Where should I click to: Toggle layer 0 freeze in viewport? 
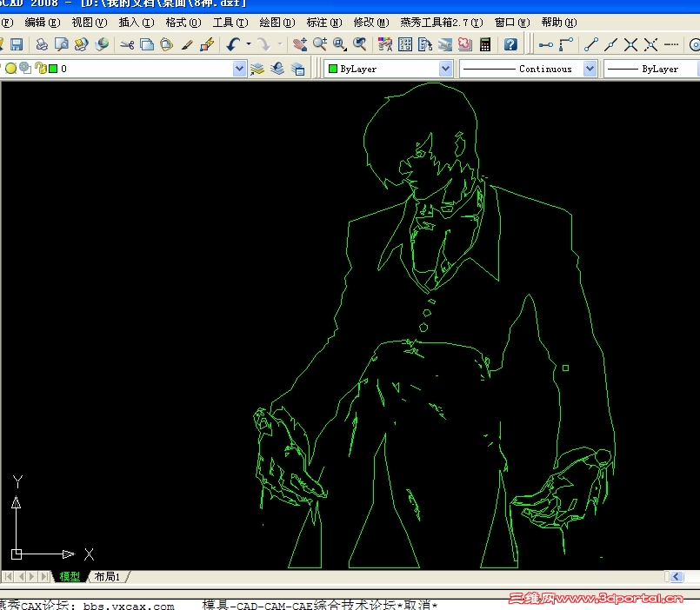25,68
